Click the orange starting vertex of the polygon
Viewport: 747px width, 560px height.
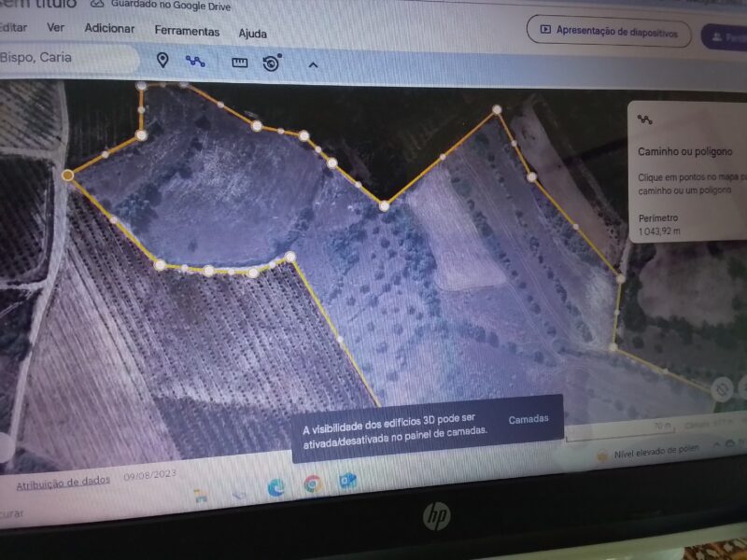(67, 175)
